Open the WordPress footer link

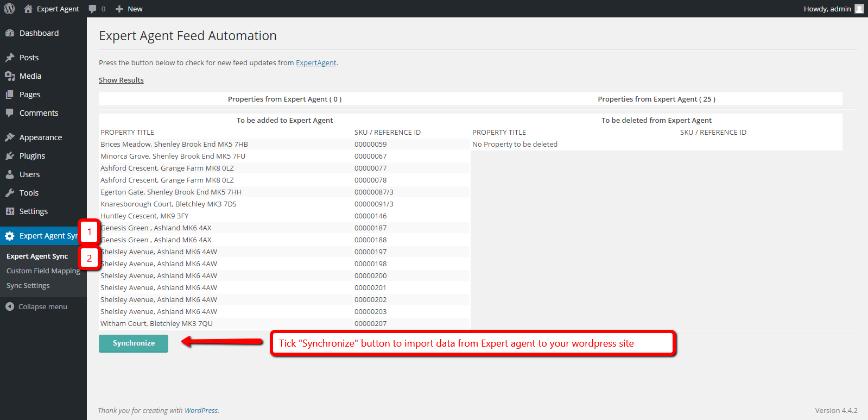[x=201, y=411]
